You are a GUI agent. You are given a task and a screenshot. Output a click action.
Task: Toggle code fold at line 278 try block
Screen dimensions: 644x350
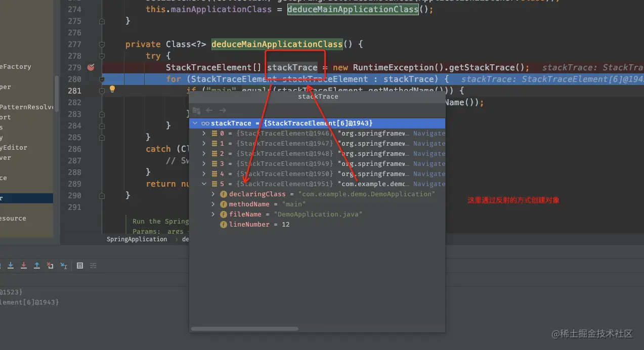click(102, 56)
